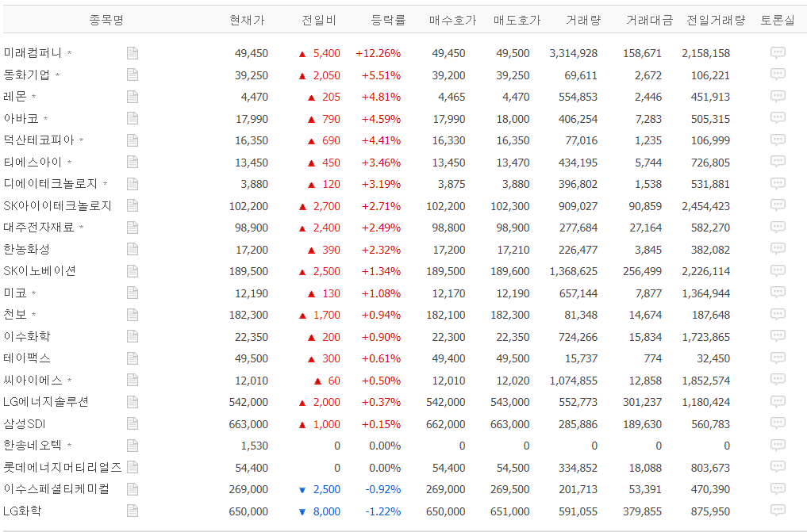The width and height of the screenshot is (807, 532).
Task: Open SK이노베이션 stock page
Action: (x=40, y=271)
